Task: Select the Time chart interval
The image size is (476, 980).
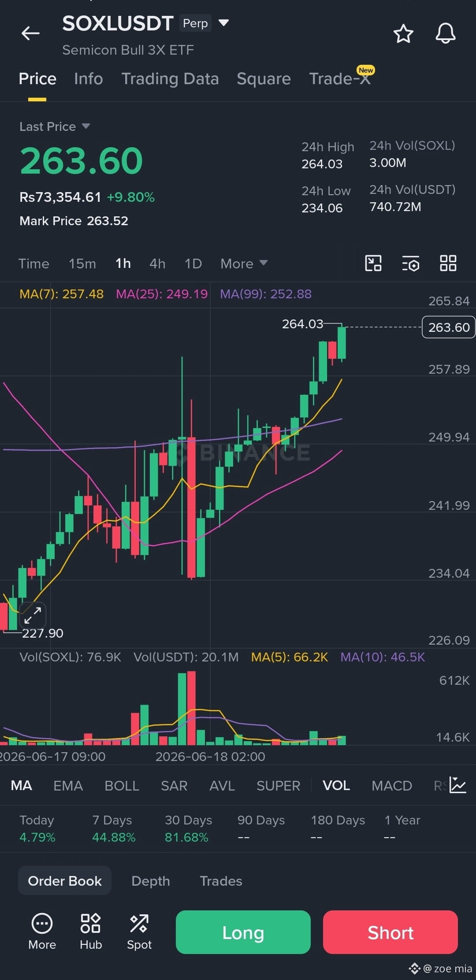Action: pos(33,264)
